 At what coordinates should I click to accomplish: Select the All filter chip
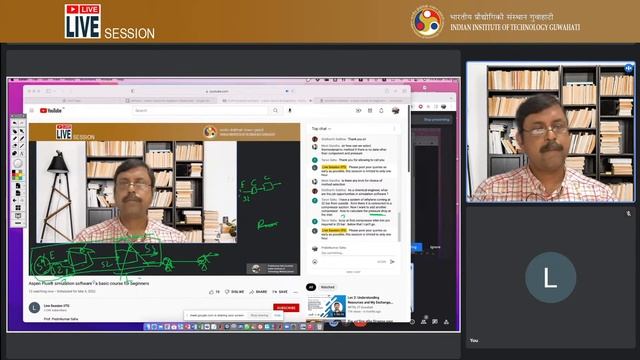pos(311,287)
